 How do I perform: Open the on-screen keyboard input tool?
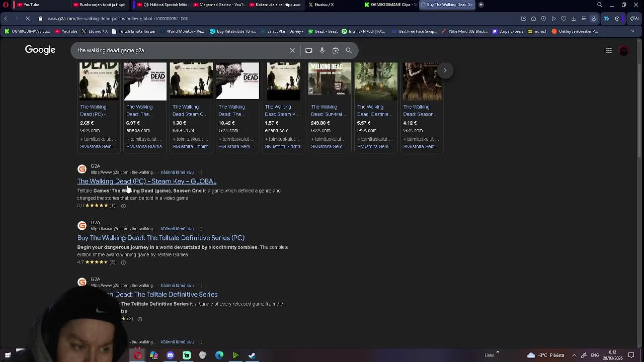pos(309,50)
